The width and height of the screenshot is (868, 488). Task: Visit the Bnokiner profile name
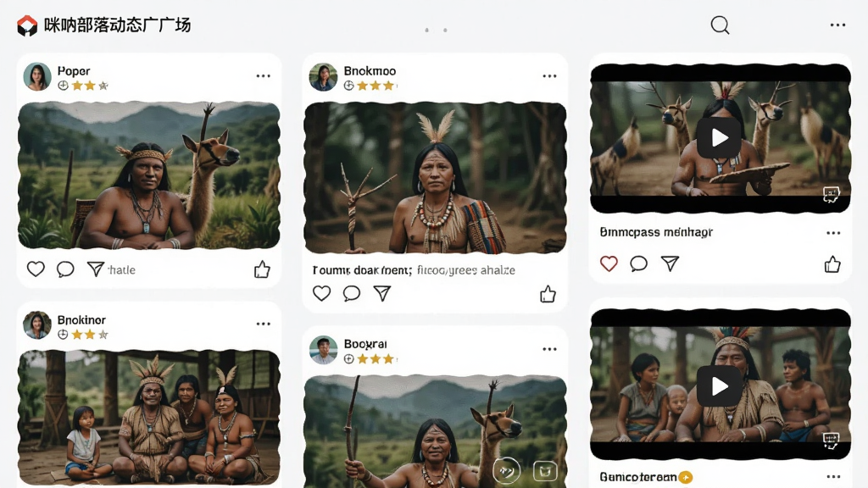point(81,319)
